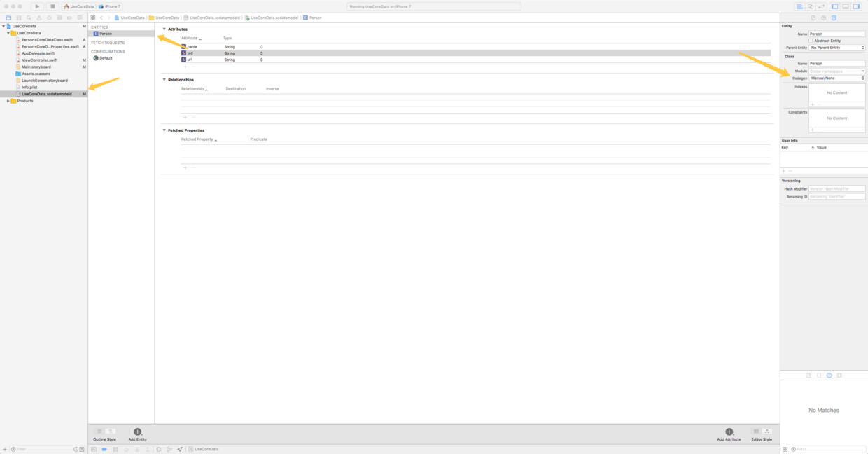Toggle Abstract Entity checkbox
868x454 pixels.
tap(811, 41)
